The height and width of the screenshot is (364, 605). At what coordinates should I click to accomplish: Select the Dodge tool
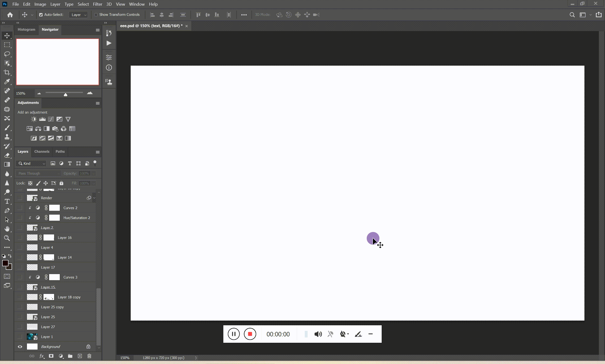pyautogui.click(x=7, y=192)
